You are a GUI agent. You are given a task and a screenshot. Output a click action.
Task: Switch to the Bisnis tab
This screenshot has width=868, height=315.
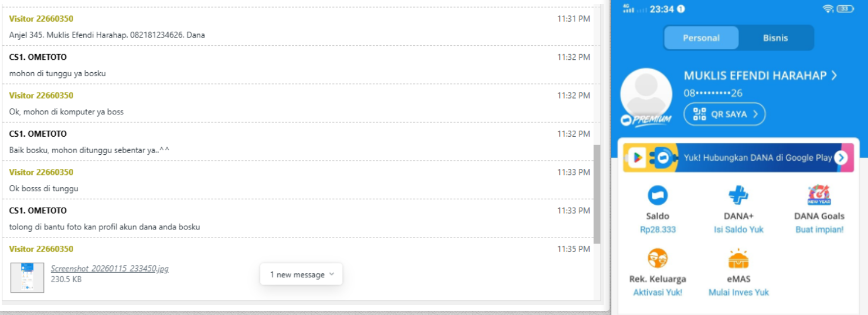coord(775,38)
